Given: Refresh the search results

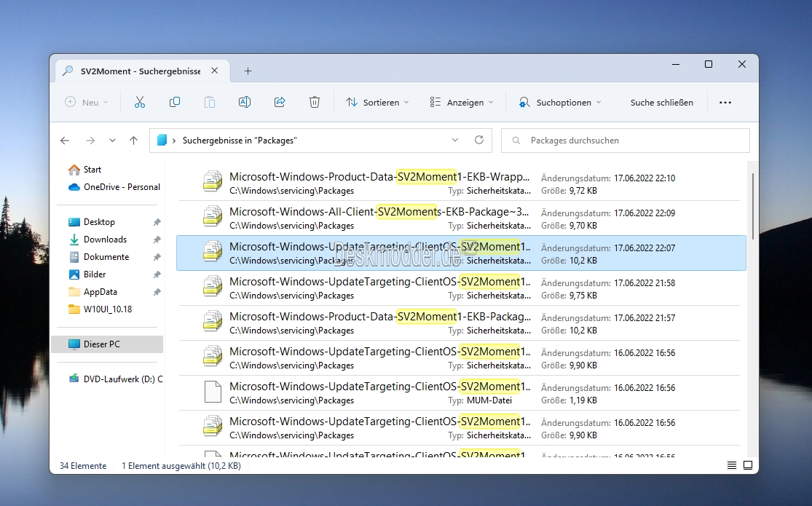Looking at the screenshot, I should 479,140.
